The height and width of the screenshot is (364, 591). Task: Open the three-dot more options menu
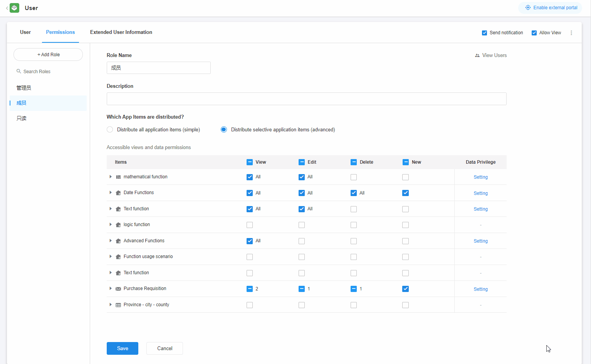(571, 33)
